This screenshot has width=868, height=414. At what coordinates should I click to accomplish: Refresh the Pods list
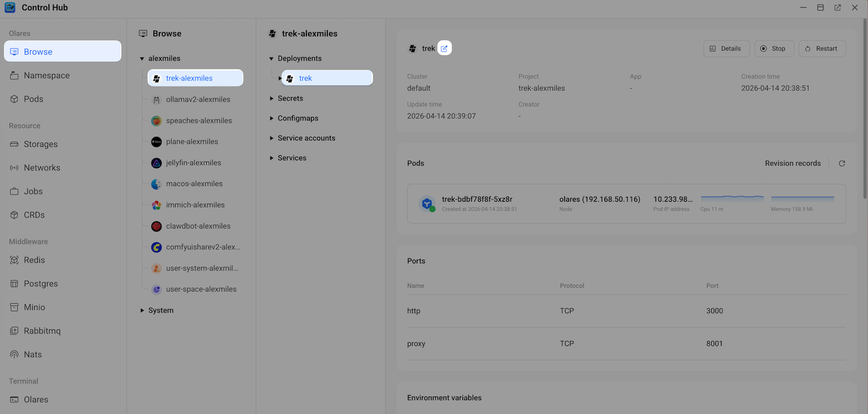pos(842,163)
